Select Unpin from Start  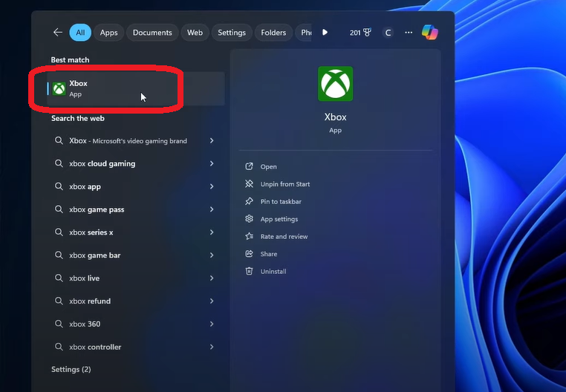point(285,184)
